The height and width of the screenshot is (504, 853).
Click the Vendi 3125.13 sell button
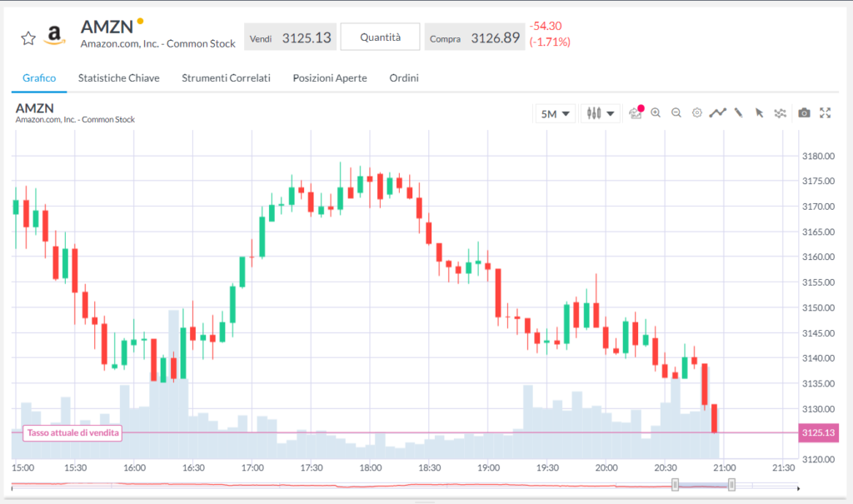click(x=290, y=37)
